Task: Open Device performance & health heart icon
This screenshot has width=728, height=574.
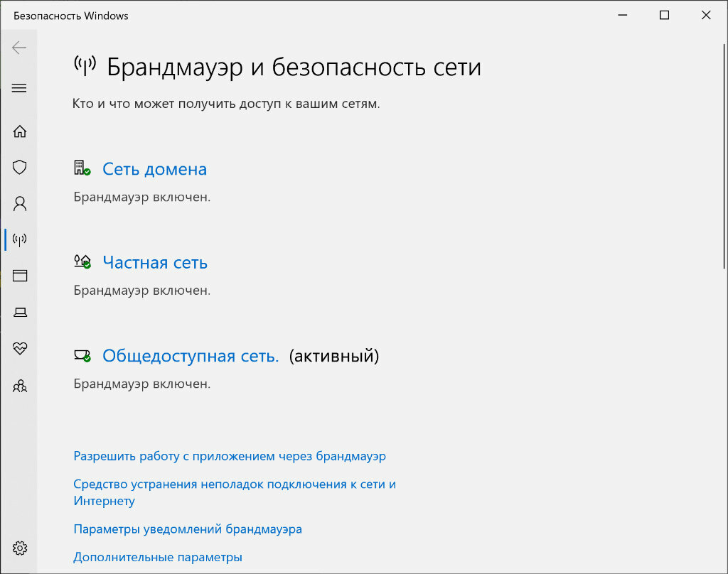Action: (19, 349)
